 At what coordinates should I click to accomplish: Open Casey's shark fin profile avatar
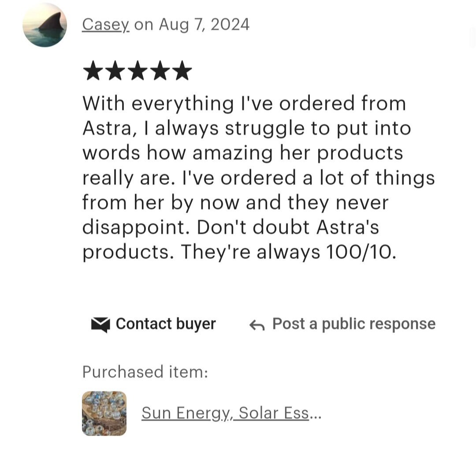tap(45, 25)
